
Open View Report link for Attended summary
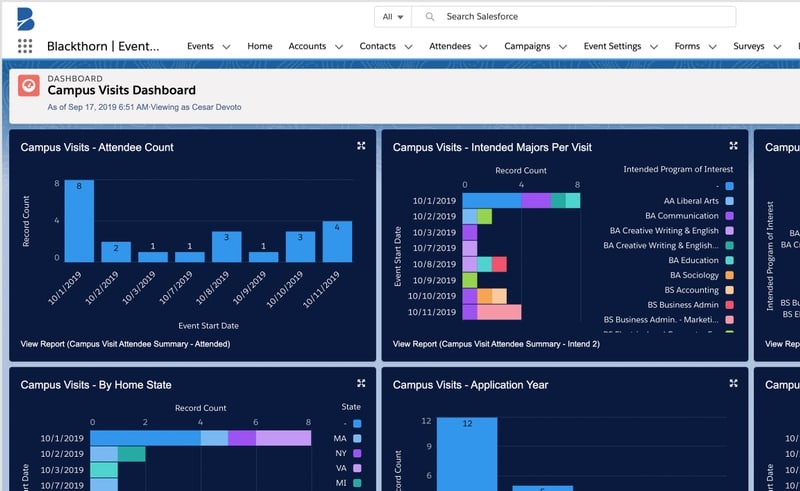pyautogui.click(x=125, y=344)
